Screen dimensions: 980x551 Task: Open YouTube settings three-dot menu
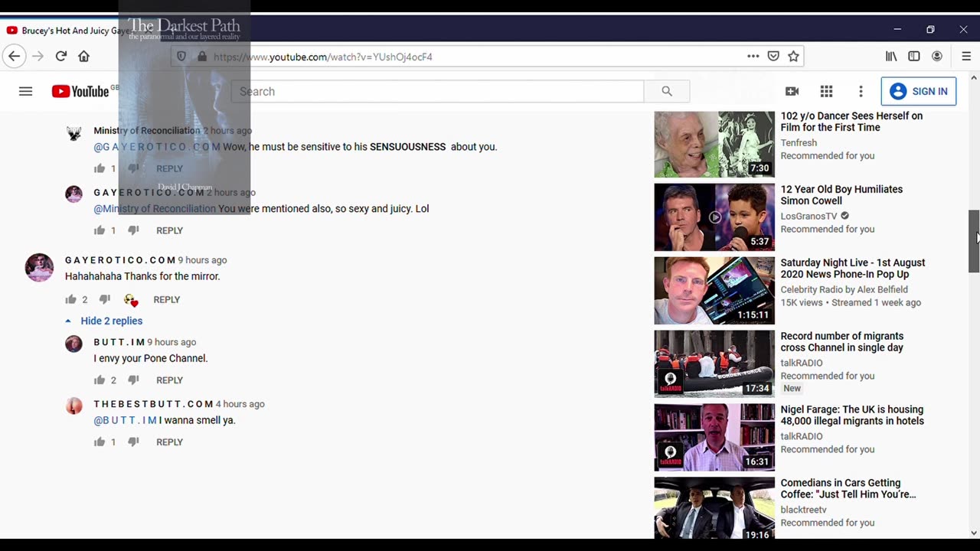tap(861, 91)
